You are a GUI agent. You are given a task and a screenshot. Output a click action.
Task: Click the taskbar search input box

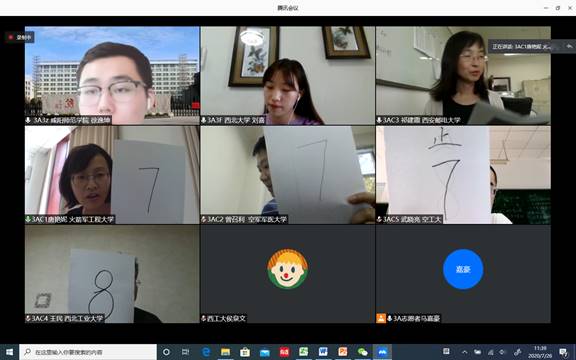[x=88, y=352]
